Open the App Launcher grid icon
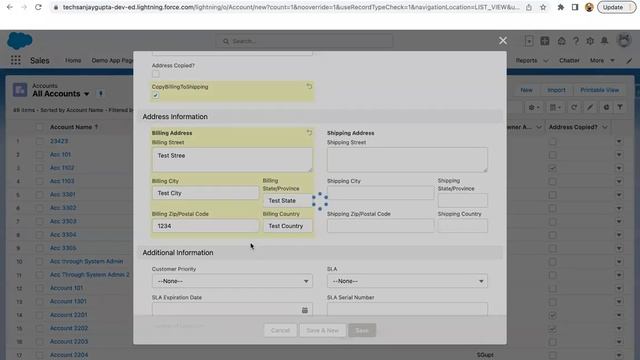The image size is (640, 360). [16, 60]
